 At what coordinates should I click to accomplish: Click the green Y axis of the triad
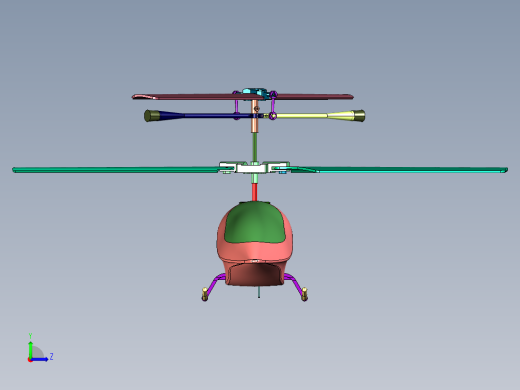point(30,349)
